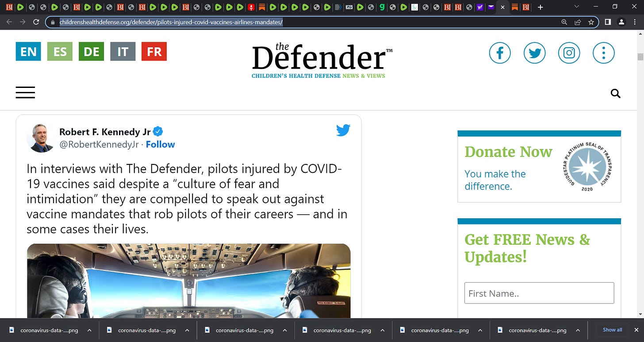Click Robert F. Kennedy Jr profile photo
This screenshot has width=644, height=342.
coord(41,138)
